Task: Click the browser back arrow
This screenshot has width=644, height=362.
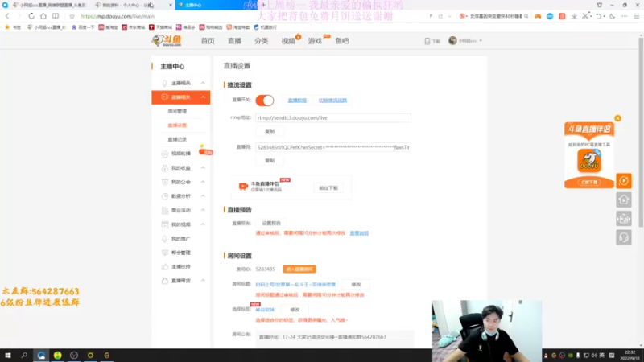Action: coord(7,16)
